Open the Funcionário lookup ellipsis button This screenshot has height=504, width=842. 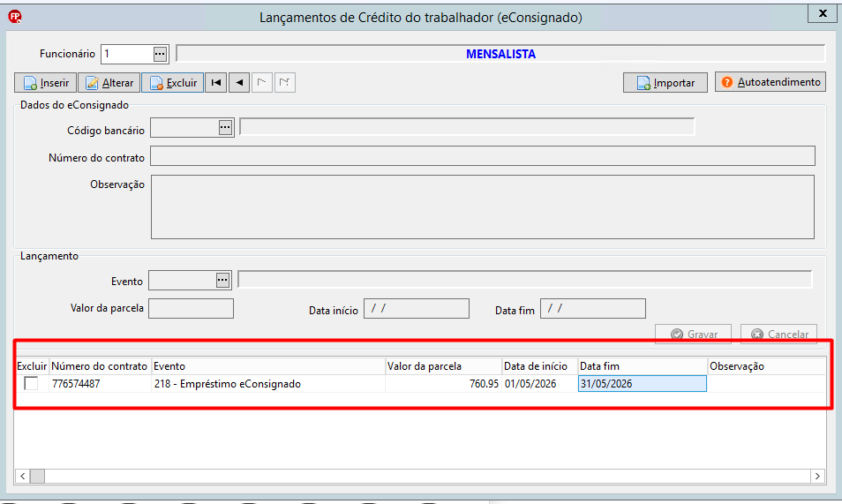coord(160,54)
